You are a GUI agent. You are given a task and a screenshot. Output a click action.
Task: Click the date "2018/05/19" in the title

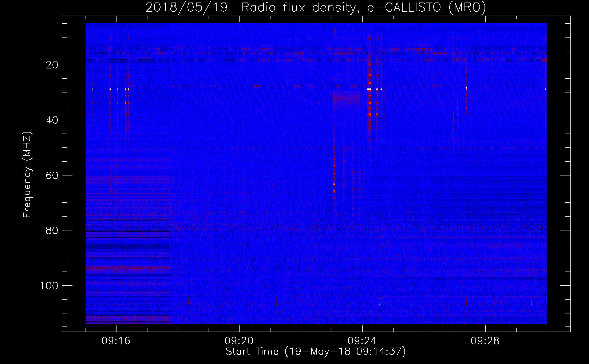pyautogui.click(x=187, y=8)
